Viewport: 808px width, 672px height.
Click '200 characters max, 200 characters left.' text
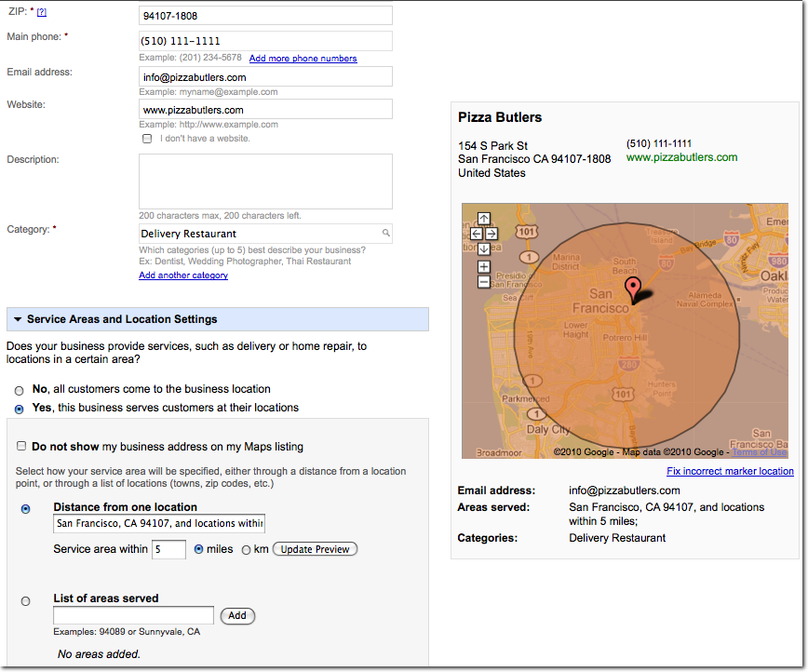coord(220,215)
